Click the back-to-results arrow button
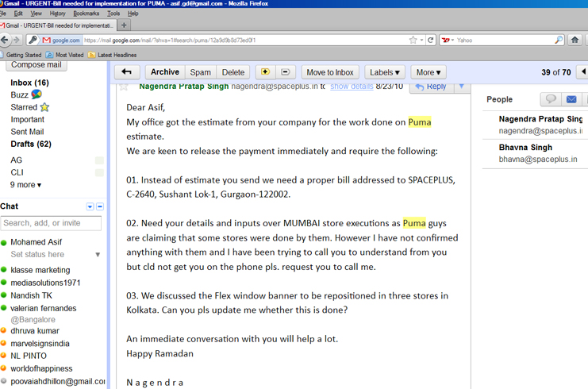This screenshot has height=389, width=588. tap(126, 72)
